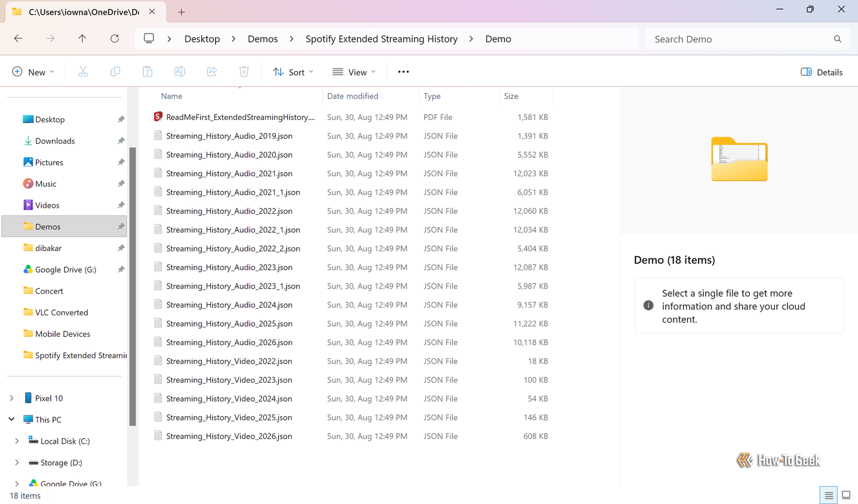
Task: Go back to previous folder
Action: (x=19, y=39)
